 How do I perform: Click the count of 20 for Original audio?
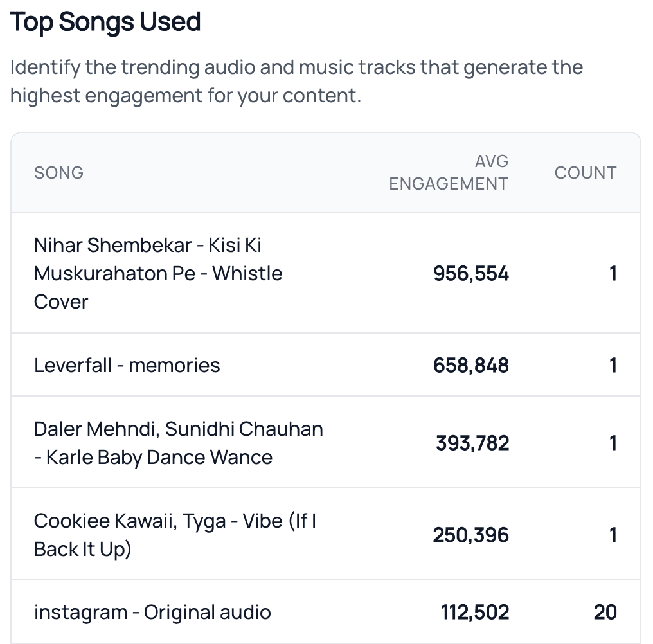[x=605, y=612]
